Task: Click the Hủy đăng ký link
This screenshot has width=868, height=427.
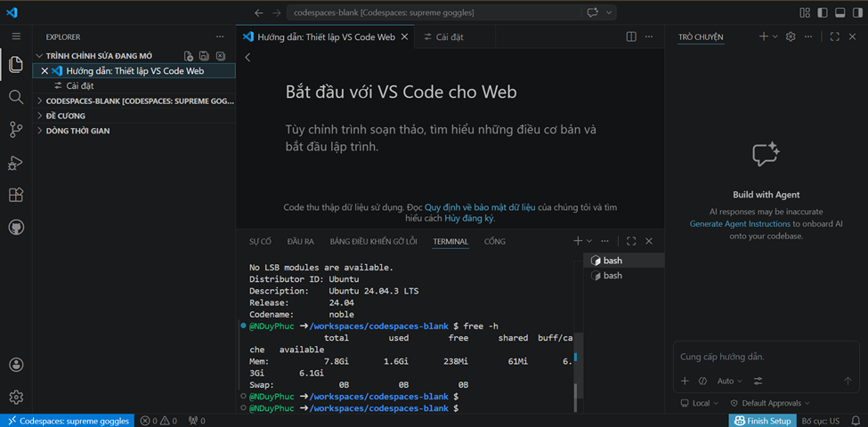Action: pos(469,219)
